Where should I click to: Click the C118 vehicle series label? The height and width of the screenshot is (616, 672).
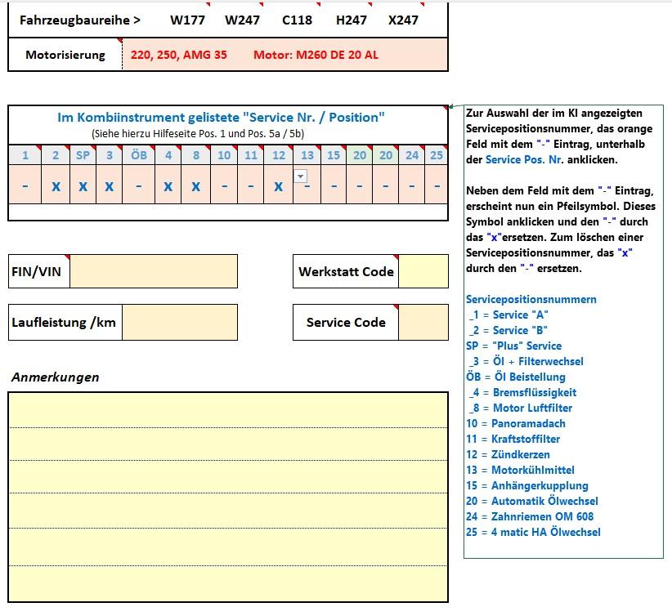point(297,20)
